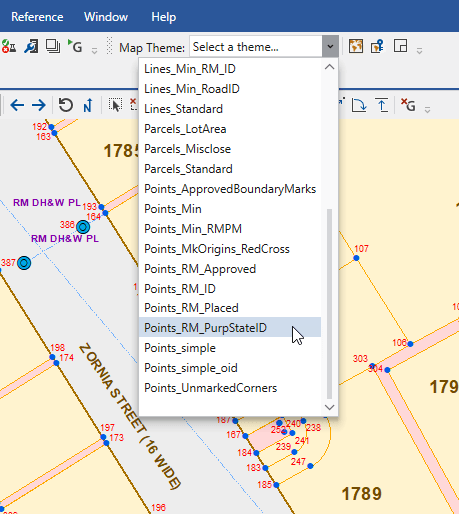Click the green arrow G icon
This screenshot has width=459, height=514.
75,46
